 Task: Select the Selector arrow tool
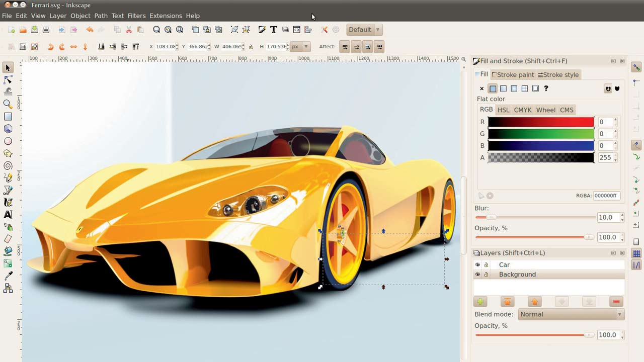pyautogui.click(x=8, y=68)
